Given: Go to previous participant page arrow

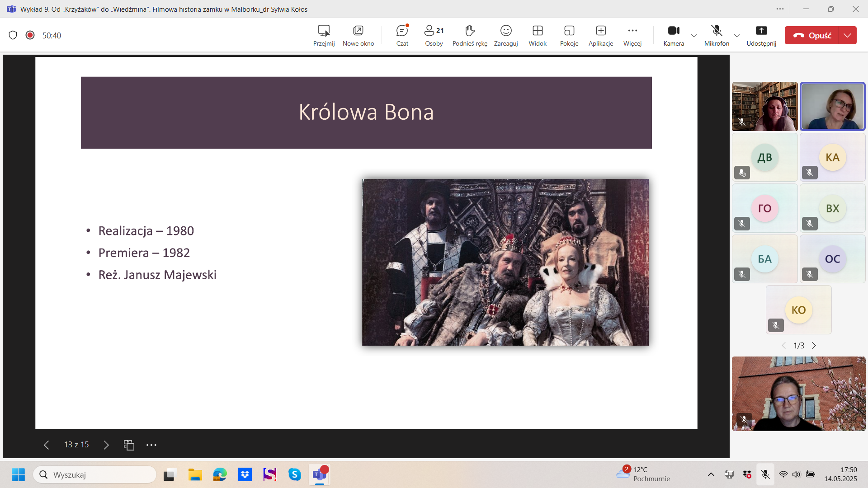Looking at the screenshot, I should pos(784,346).
